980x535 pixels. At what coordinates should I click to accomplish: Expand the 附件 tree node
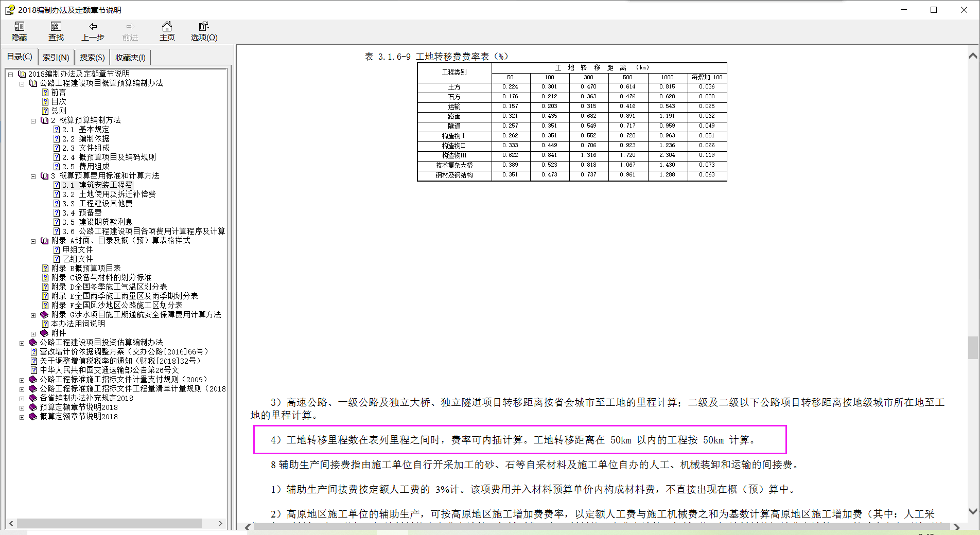click(33, 334)
